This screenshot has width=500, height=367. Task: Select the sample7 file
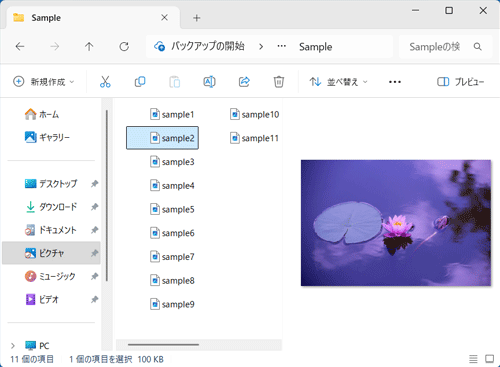(x=172, y=257)
